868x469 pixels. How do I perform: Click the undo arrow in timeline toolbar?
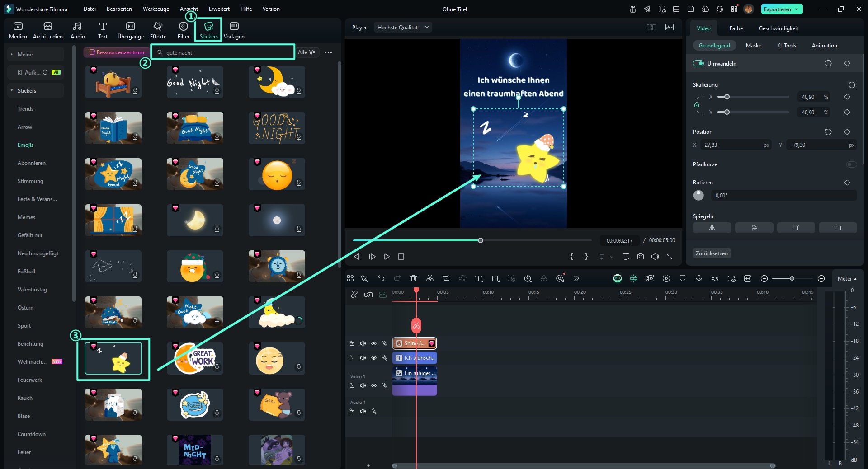point(381,278)
